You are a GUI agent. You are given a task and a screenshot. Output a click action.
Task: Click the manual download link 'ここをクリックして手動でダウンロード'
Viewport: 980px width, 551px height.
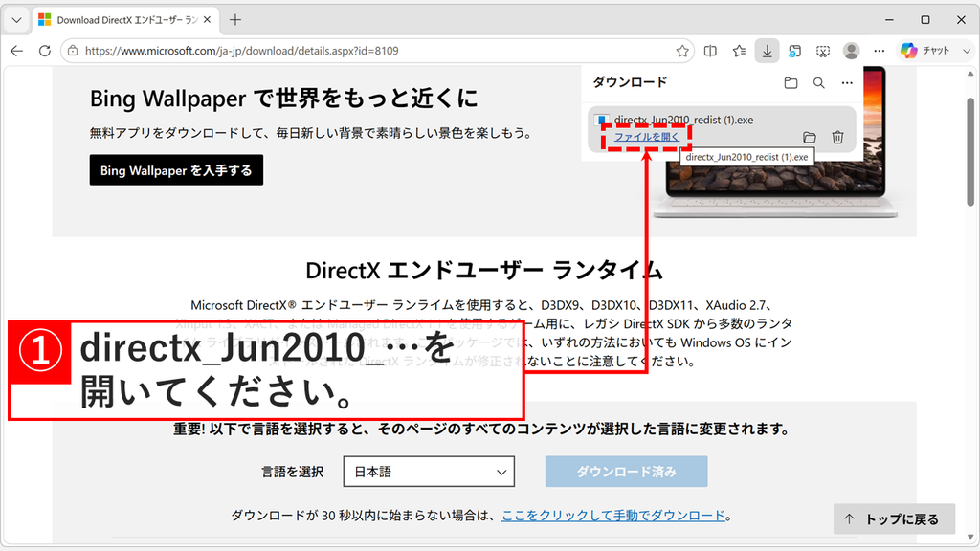pos(613,516)
